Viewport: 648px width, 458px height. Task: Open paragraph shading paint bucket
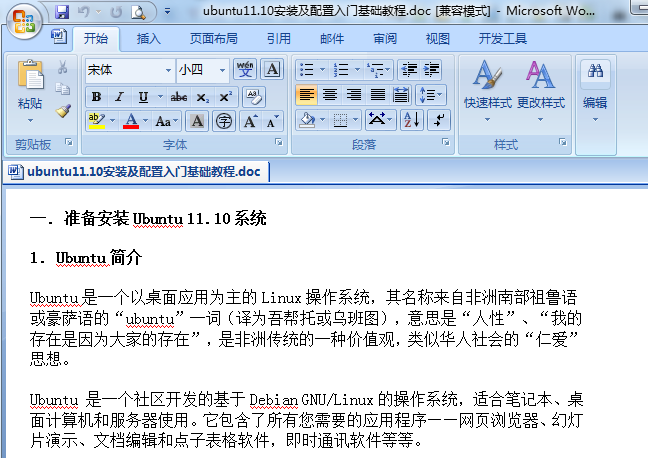click(x=307, y=120)
